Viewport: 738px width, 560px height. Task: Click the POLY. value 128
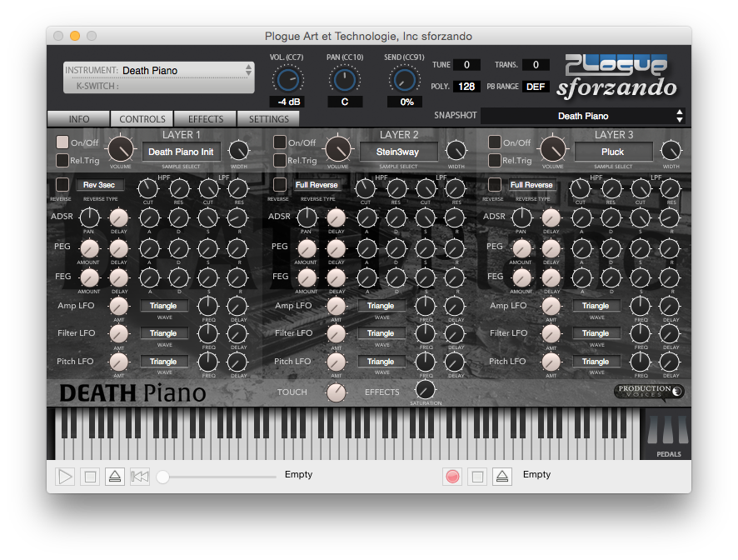tap(466, 86)
